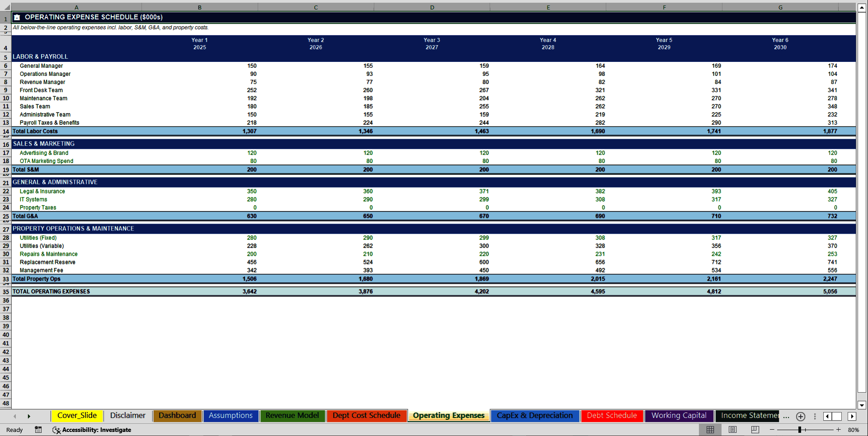Start macro recording via status bar icon
The image size is (868, 436).
coord(38,430)
